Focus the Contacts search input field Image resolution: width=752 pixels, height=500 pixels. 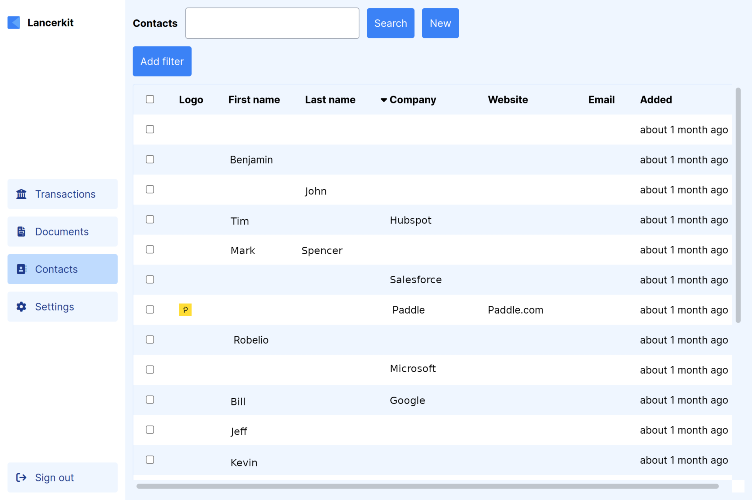pos(272,23)
